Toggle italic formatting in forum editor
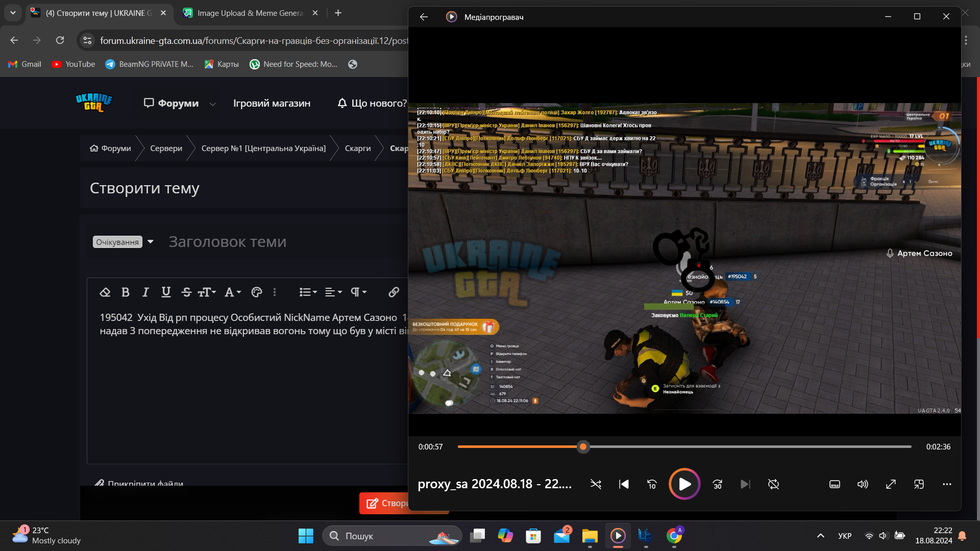980x551 pixels. click(145, 292)
